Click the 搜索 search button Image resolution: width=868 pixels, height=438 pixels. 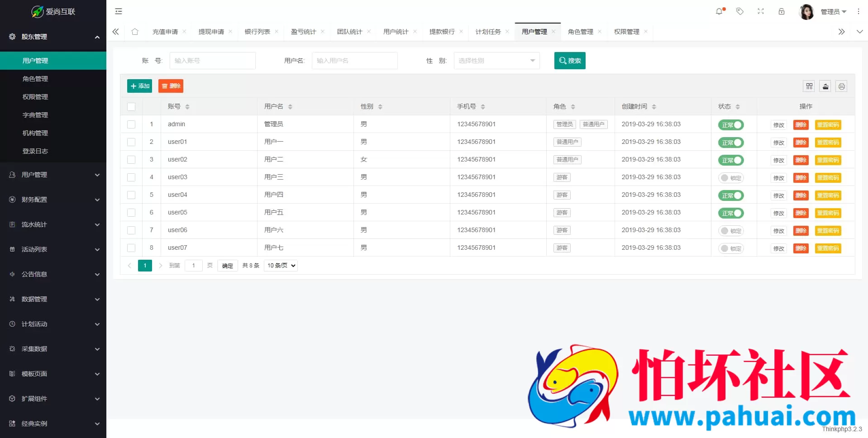[x=569, y=60]
